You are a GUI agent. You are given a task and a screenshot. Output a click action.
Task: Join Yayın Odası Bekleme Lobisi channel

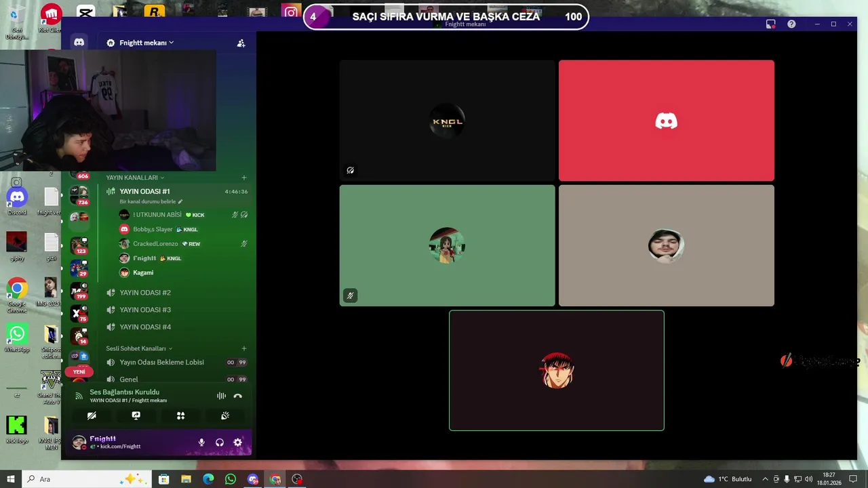pyautogui.click(x=176, y=362)
